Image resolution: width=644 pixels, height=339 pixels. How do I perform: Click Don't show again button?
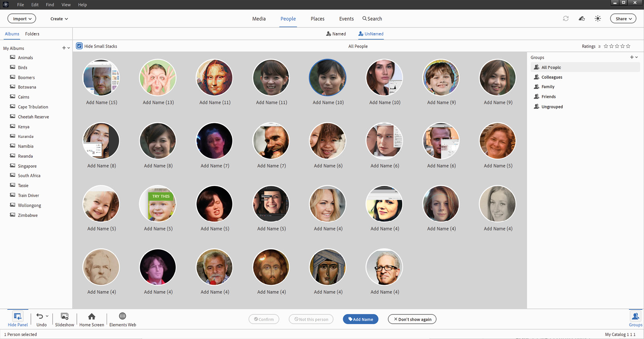click(412, 319)
